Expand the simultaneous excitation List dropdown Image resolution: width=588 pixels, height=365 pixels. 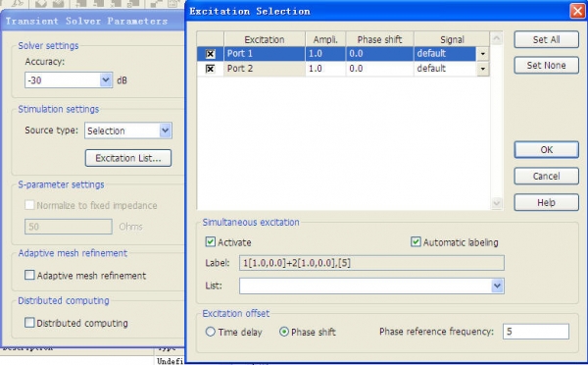click(x=497, y=286)
